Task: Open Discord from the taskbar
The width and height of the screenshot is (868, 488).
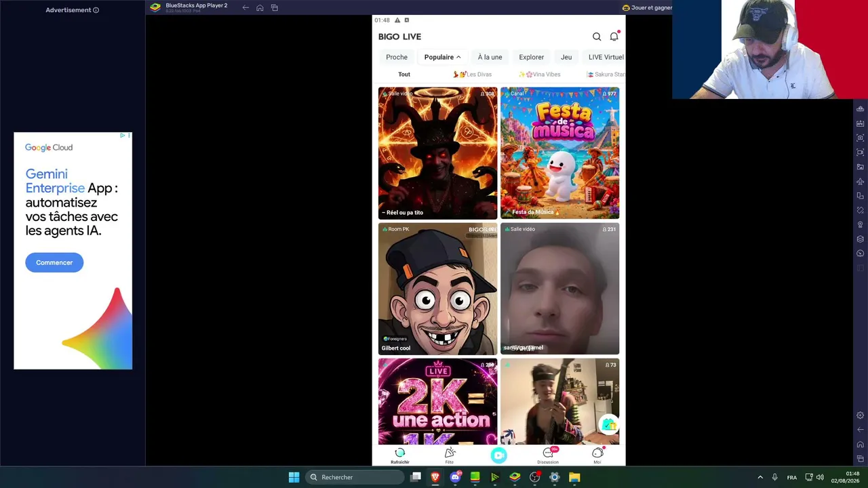Action: pyautogui.click(x=455, y=477)
